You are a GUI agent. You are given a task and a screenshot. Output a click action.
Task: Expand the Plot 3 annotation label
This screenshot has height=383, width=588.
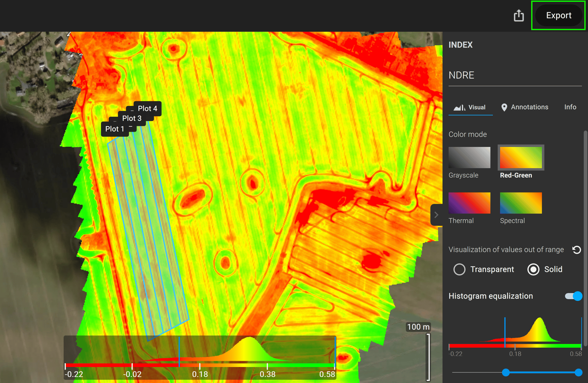pyautogui.click(x=131, y=118)
